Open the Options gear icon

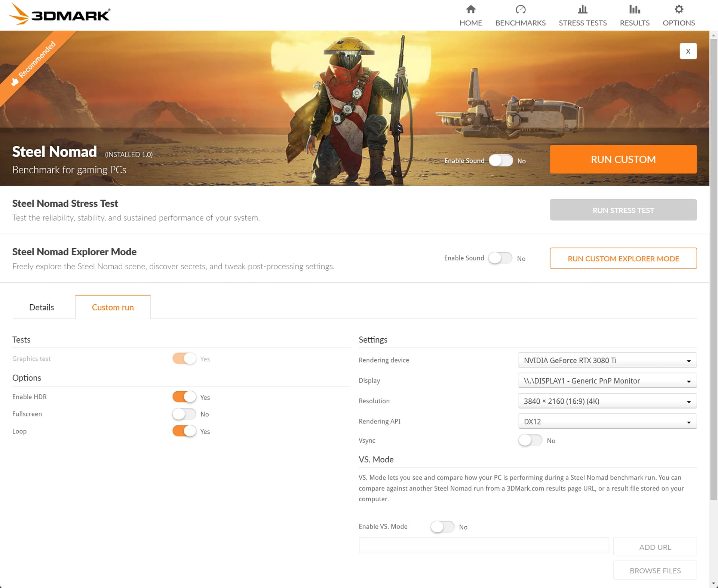click(x=679, y=9)
